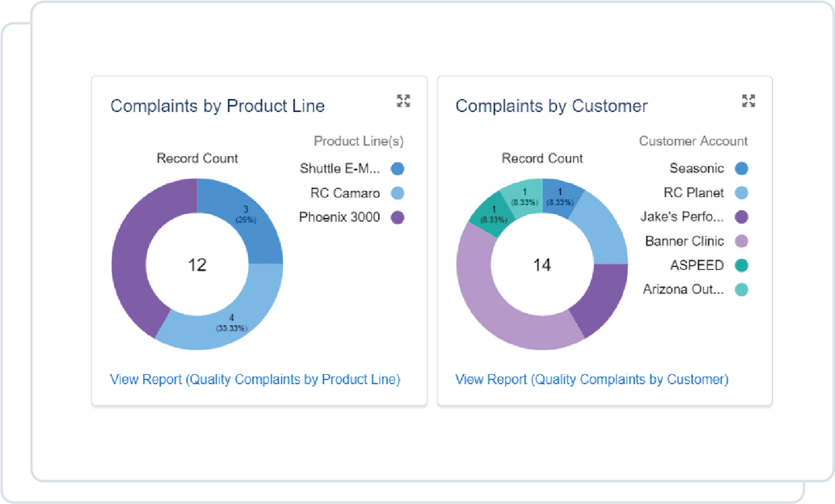Open View Report for Quality Complaints by Product Line
The height and width of the screenshot is (504, 835).
pyautogui.click(x=255, y=379)
